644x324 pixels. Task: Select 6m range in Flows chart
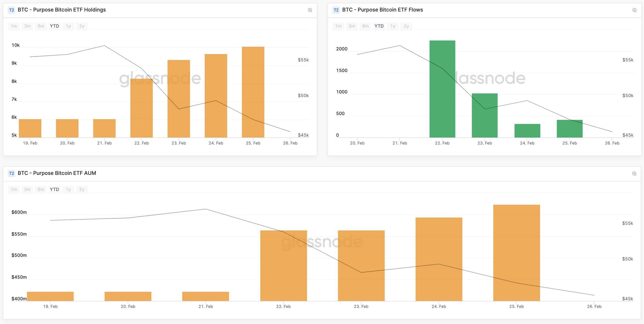(366, 26)
